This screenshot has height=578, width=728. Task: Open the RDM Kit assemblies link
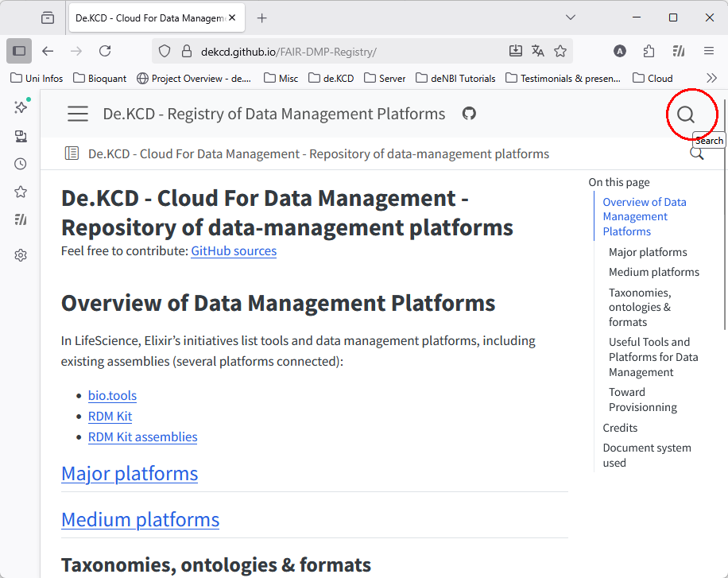[142, 437]
